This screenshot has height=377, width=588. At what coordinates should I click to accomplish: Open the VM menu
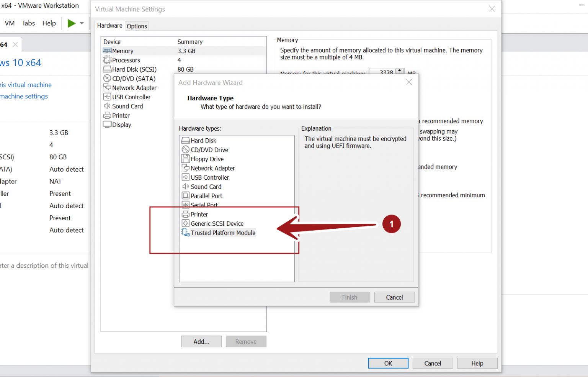(x=10, y=23)
